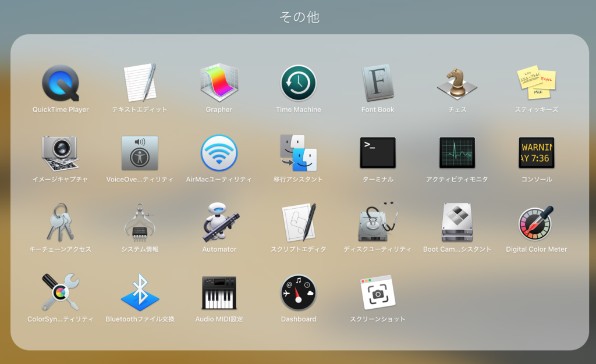Launch AirMacユーティリティ Wi-Fi icon

click(219, 154)
